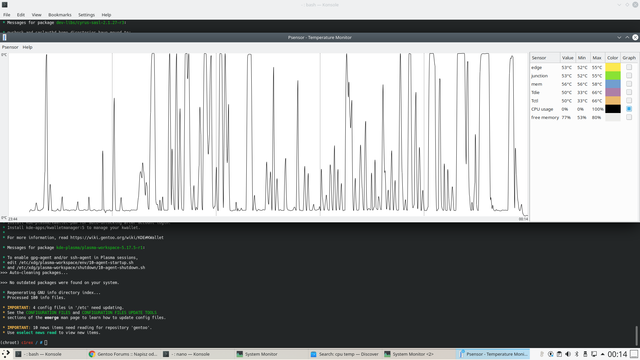Viewport: 640px width, 360px height.
Task: Select the edge sensor row name
Action: click(537, 67)
